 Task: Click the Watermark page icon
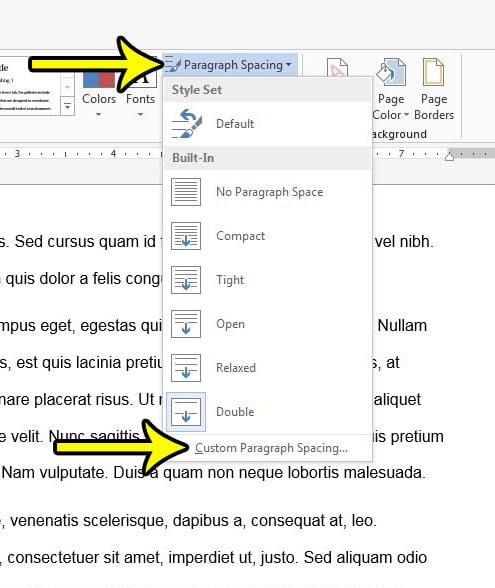[337, 68]
